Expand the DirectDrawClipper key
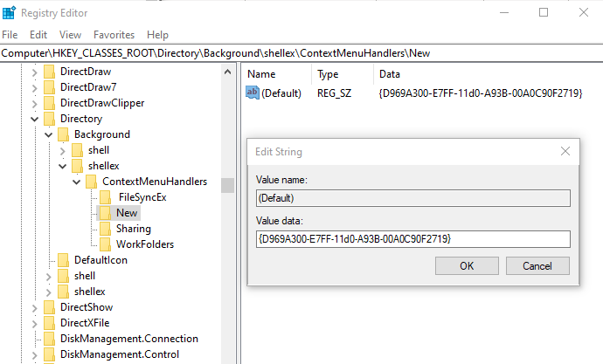 click(x=35, y=104)
